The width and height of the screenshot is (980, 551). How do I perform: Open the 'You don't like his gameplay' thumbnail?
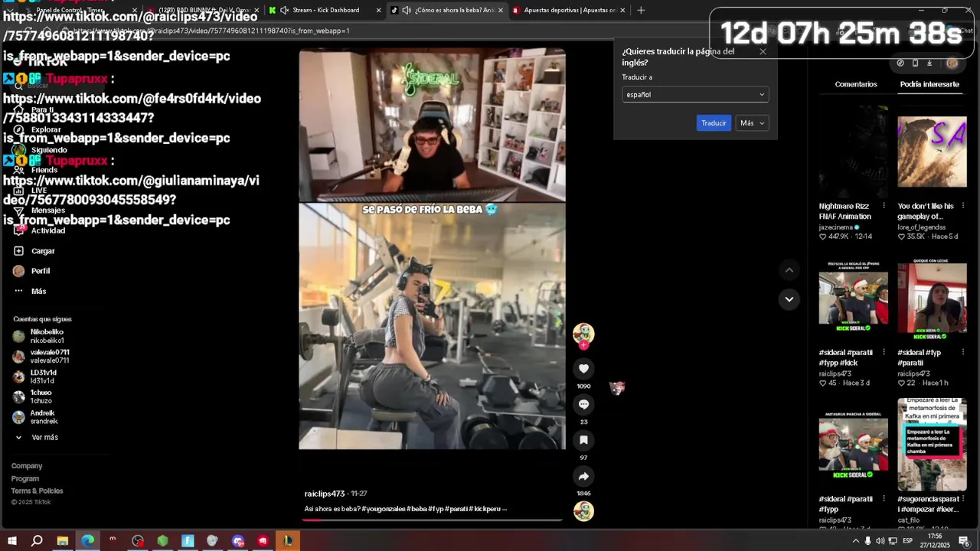(x=932, y=152)
